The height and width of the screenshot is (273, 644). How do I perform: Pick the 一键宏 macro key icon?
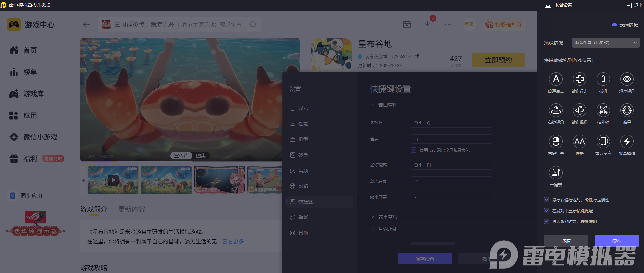[556, 173]
